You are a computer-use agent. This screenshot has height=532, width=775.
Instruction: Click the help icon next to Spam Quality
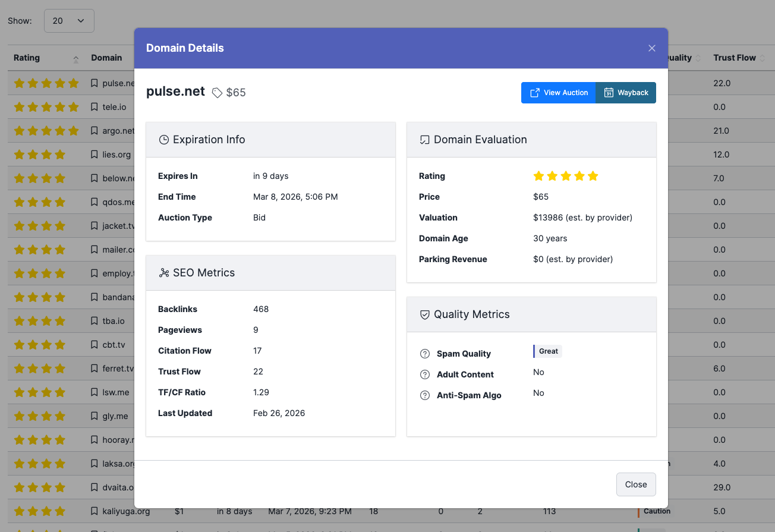(425, 353)
